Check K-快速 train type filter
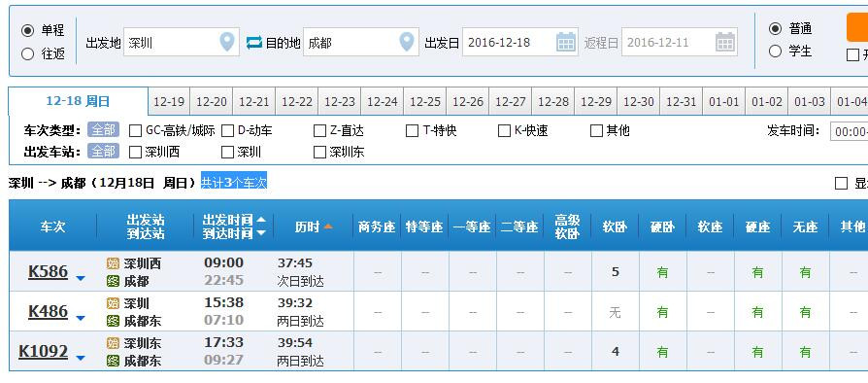The image size is (868, 383). pyautogui.click(x=504, y=131)
